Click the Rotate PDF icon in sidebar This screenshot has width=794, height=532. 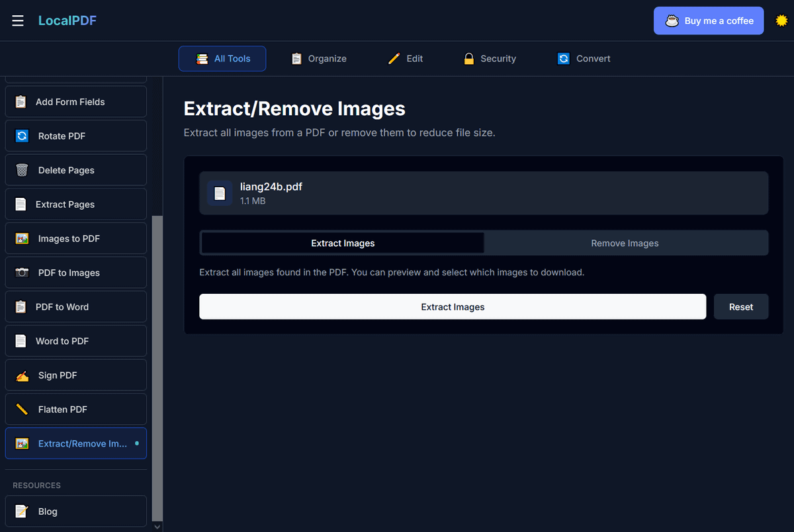click(x=22, y=136)
